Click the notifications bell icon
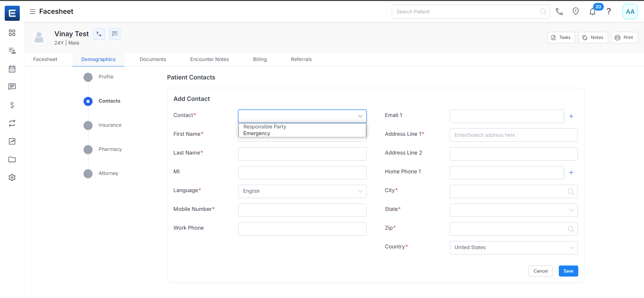The width and height of the screenshot is (644, 298). point(592,12)
